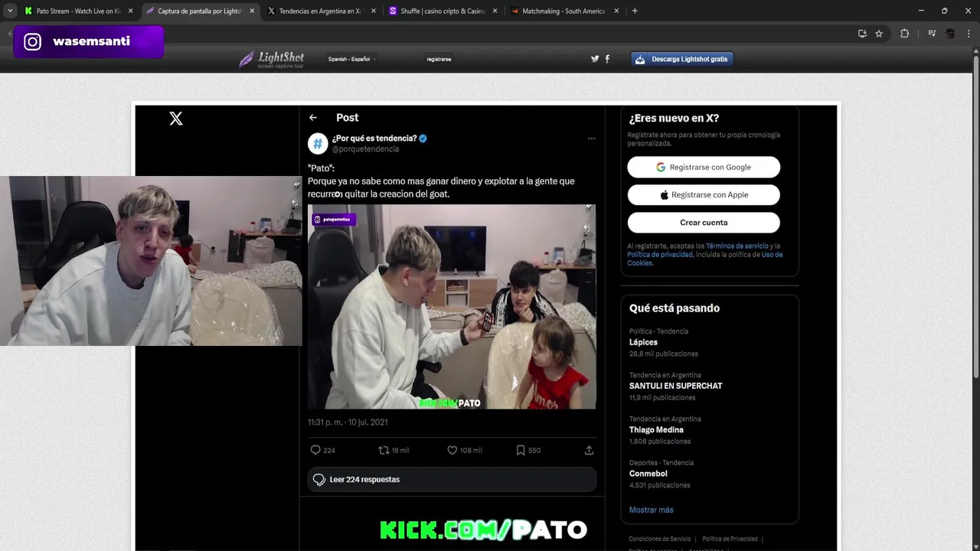
Task: Open the Spanish - Español language dropdown
Action: pos(351,59)
